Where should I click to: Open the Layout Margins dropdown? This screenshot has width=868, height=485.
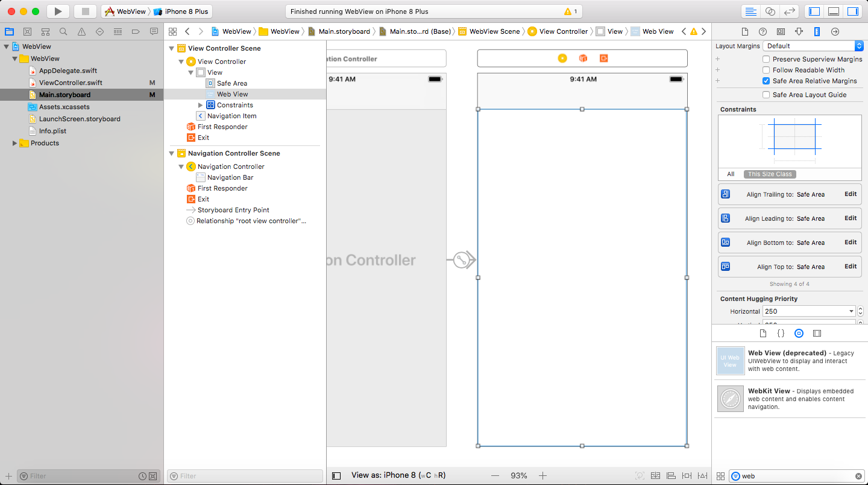[x=813, y=46]
